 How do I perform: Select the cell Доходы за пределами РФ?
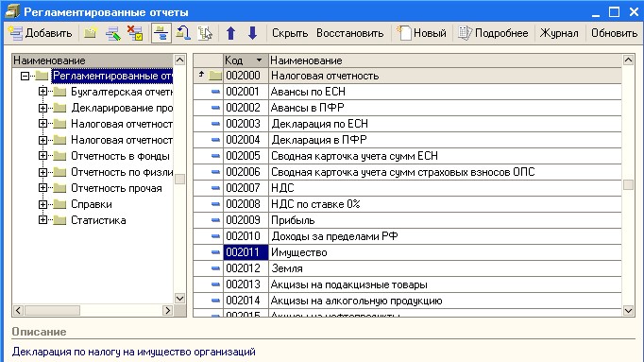click(x=445, y=236)
